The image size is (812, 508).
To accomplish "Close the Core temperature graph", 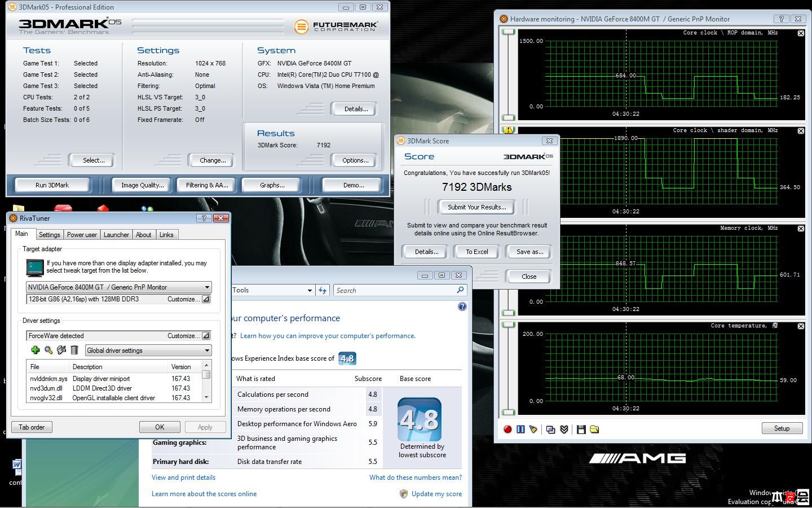I will (801, 326).
